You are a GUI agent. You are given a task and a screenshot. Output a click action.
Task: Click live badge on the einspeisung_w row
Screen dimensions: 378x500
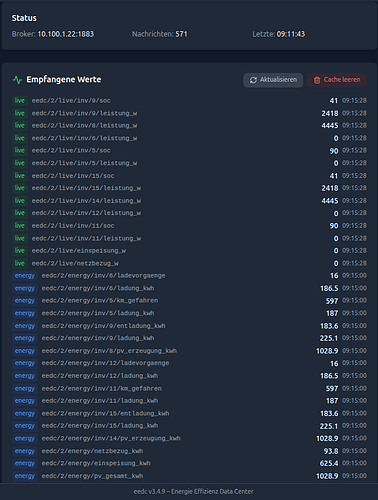click(20, 251)
